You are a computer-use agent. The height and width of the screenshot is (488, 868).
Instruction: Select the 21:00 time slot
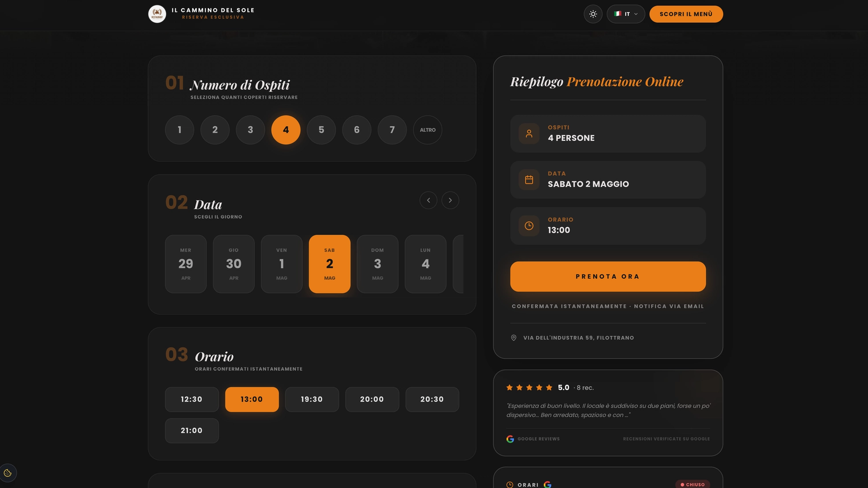pyautogui.click(x=192, y=431)
